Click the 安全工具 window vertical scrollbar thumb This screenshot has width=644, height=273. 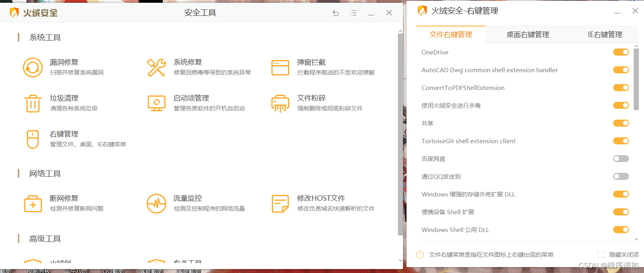tap(400, 135)
